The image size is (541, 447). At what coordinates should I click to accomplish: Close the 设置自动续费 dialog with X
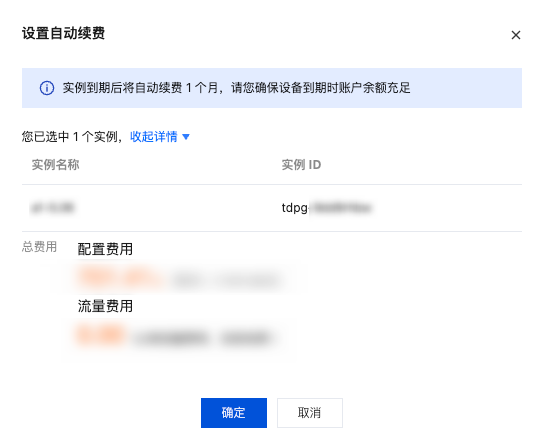coord(515,35)
